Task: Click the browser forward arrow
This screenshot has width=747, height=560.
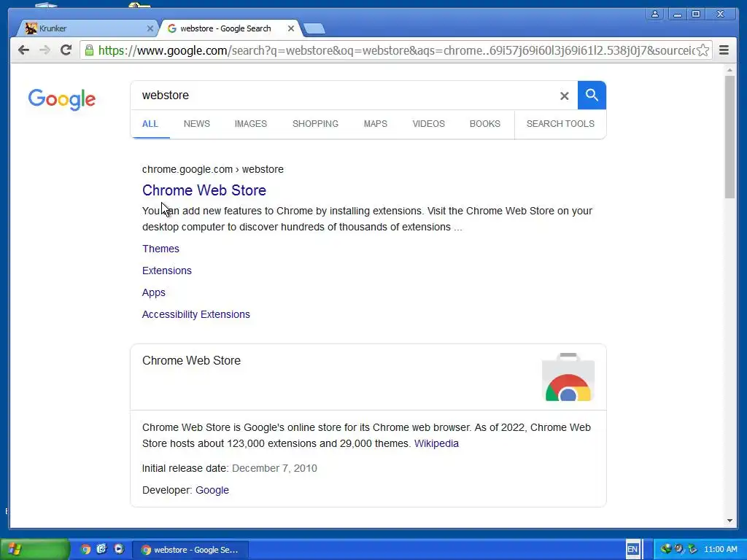Action: point(44,50)
